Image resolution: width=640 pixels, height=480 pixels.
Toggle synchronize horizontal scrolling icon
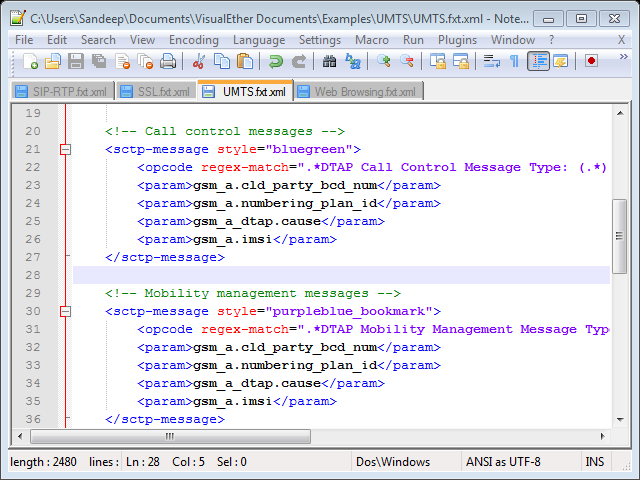point(460,61)
